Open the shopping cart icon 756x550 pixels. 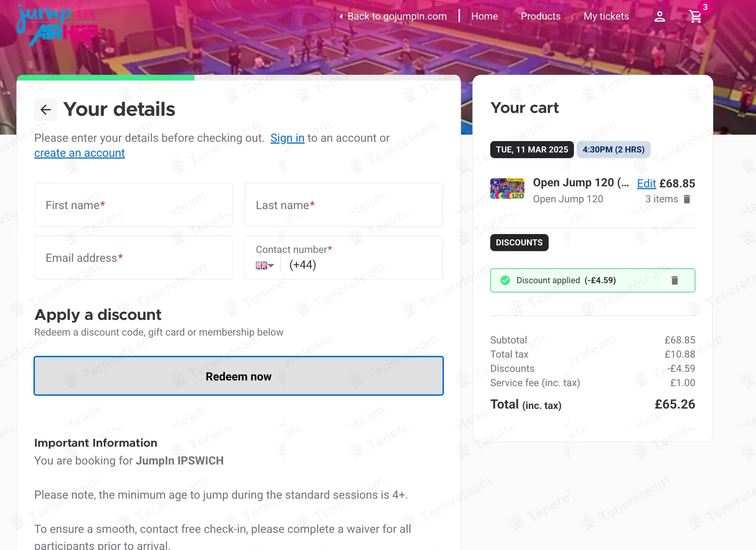695,16
